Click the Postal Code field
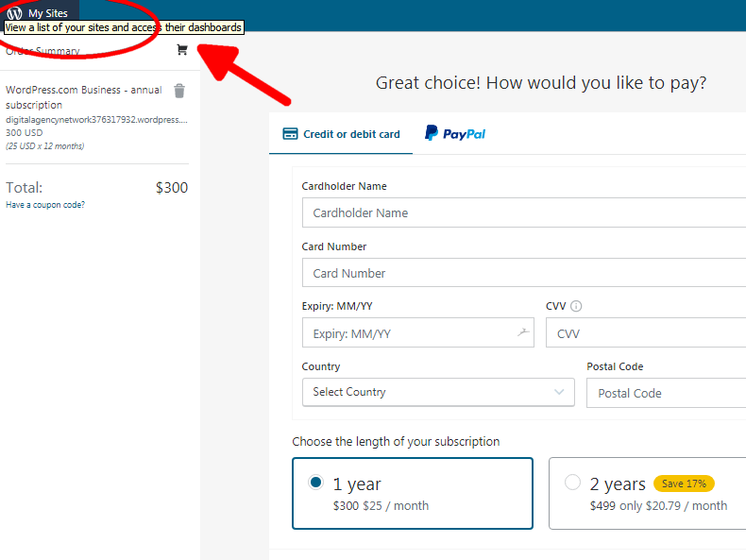Viewport: 746px width, 560px height. click(x=666, y=393)
